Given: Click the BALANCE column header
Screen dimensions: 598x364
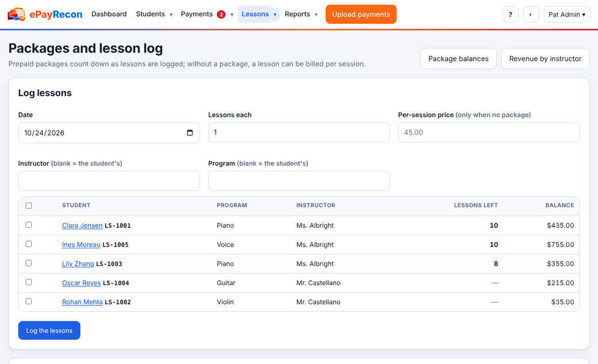Looking at the screenshot, I should 559,205.
